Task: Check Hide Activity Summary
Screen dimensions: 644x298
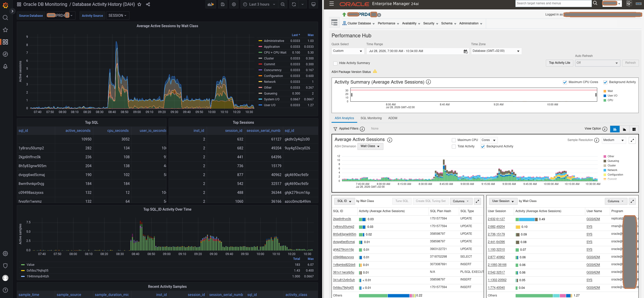Action: (x=335, y=63)
